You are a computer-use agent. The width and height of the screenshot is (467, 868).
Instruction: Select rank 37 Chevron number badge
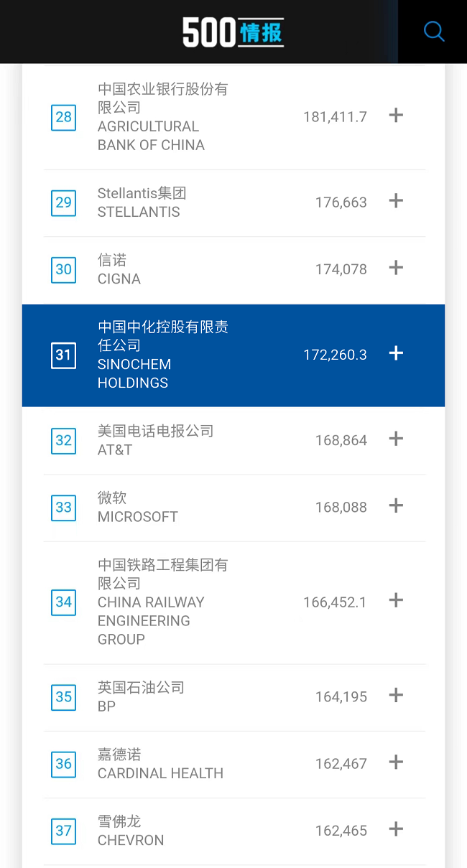pyautogui.click(x=64, y=831)
